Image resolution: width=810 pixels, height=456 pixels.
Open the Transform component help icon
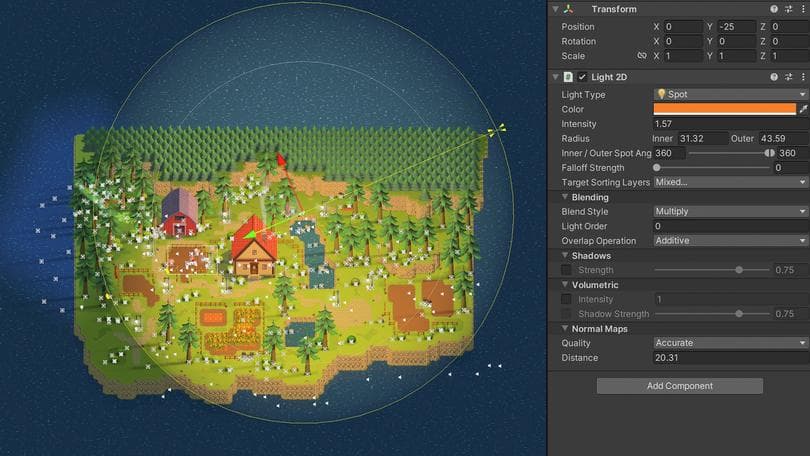[774, 9]
